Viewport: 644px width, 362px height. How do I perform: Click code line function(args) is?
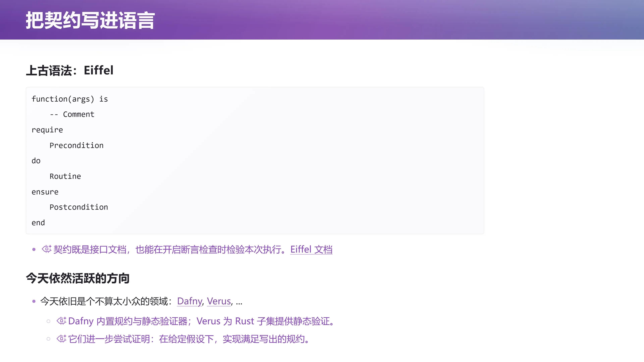coord(70,99)
